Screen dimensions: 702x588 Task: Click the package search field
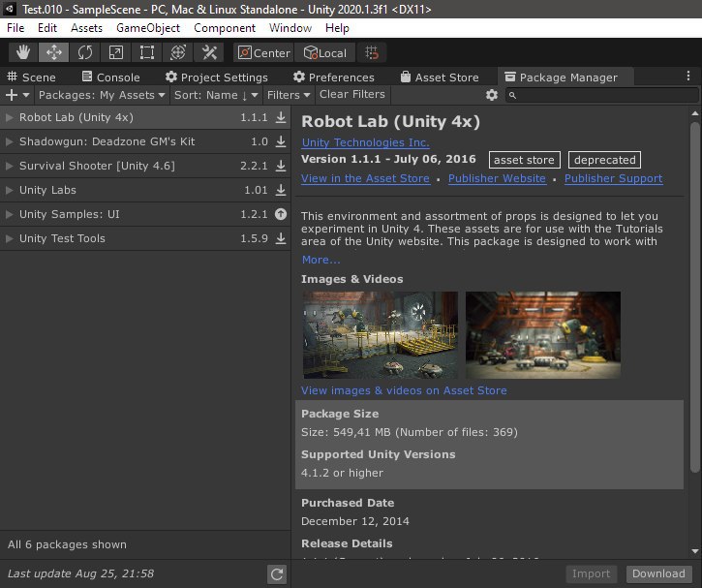point(601,95)
